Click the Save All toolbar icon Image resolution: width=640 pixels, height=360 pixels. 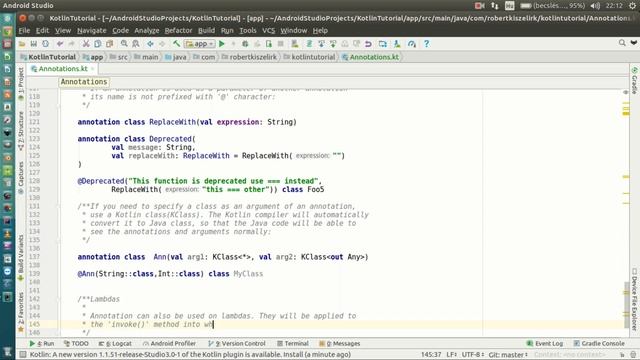[x=33, y=44]
